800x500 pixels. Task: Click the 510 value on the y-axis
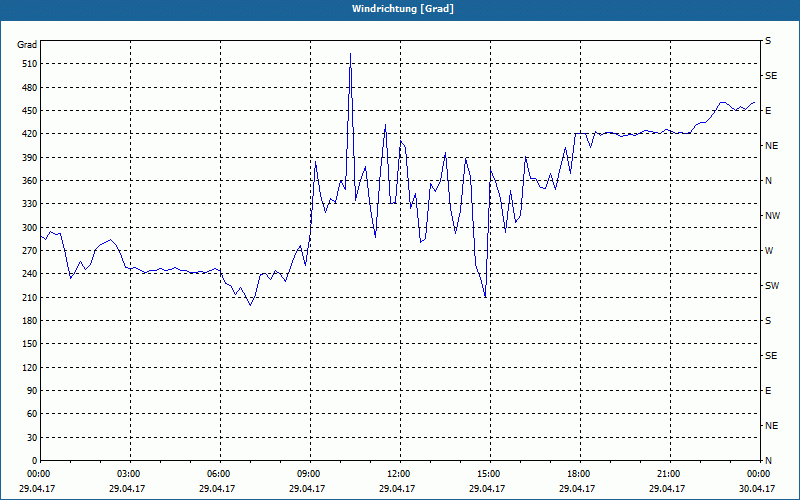[29, 64]
